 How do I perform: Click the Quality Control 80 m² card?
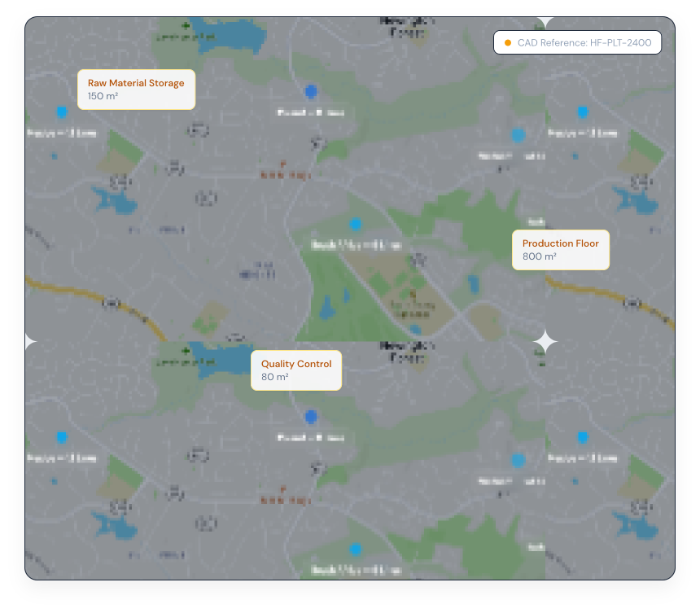(296, 370)
